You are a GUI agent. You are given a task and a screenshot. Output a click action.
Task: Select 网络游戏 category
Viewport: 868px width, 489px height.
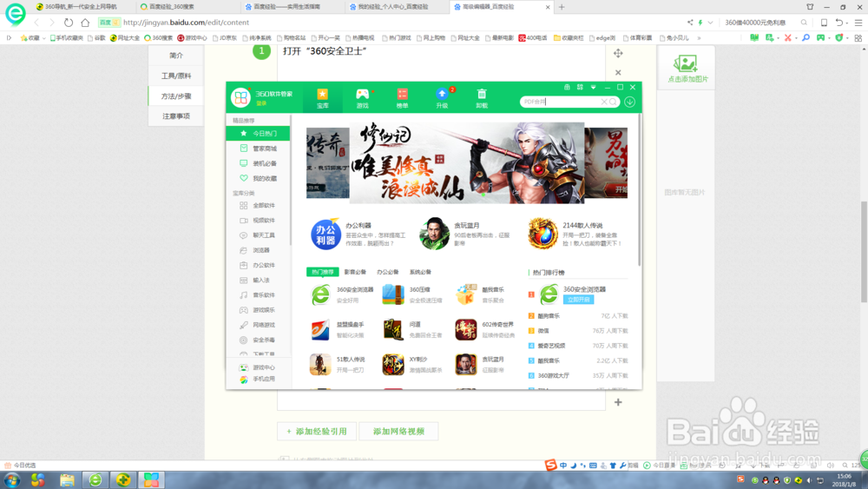pyautogui.click(x=258, y=325)
